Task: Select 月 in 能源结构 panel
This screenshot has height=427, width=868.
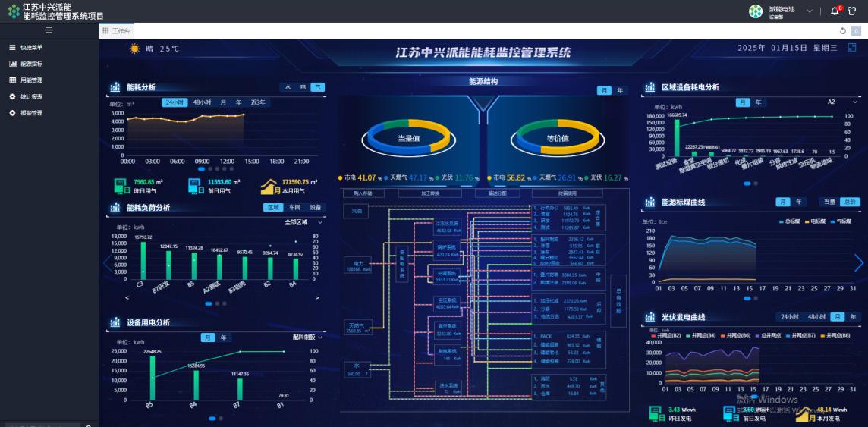Action: click(x=604, y=90)
